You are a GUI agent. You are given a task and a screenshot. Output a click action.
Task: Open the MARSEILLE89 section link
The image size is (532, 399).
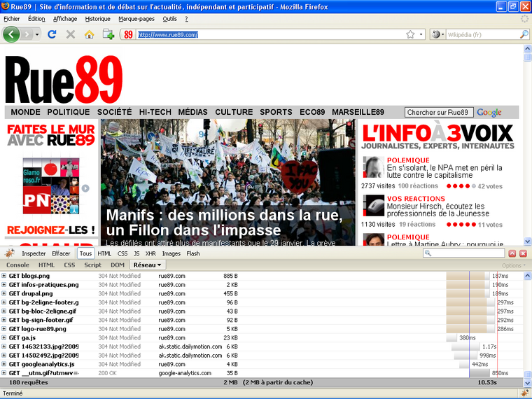tap(358, 112)
